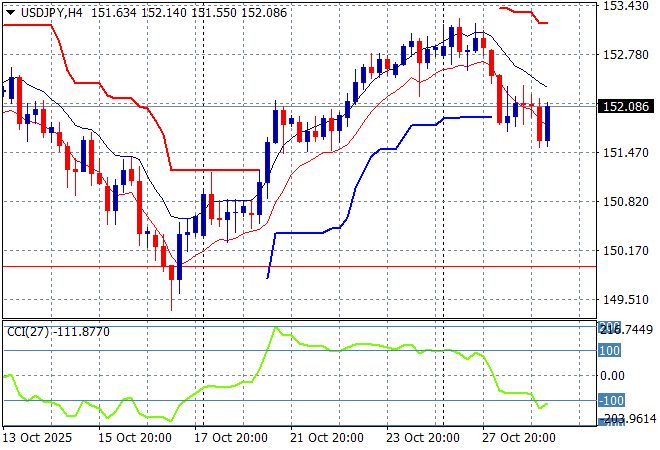Select the CCI 100 level label
Image resolution: width=660 pixels, height=450 pixels.
(x=609, y=350)
